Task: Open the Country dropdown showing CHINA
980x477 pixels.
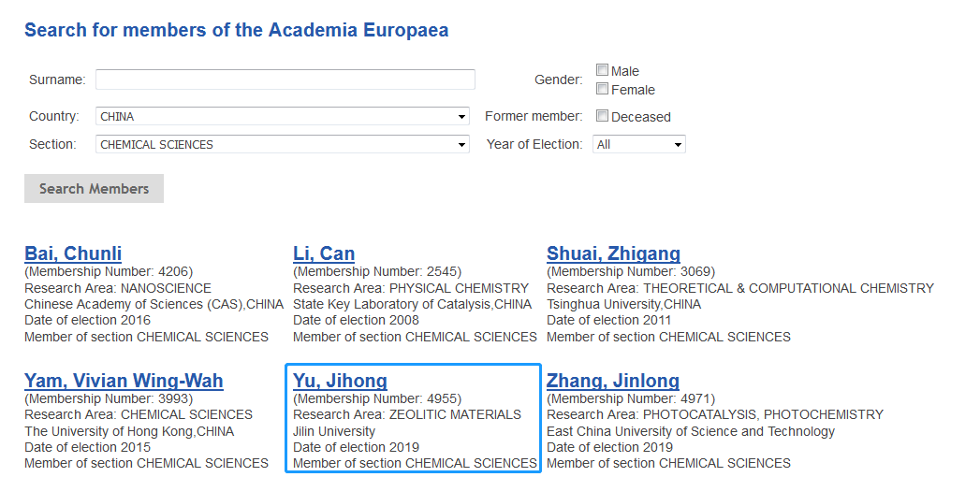Action: (282, 117)
